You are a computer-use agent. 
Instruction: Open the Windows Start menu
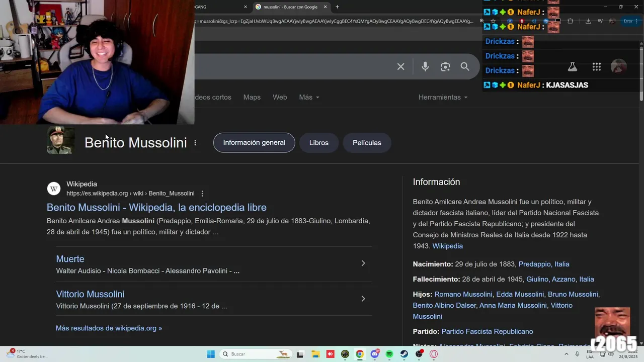click(x=211, y=354)
